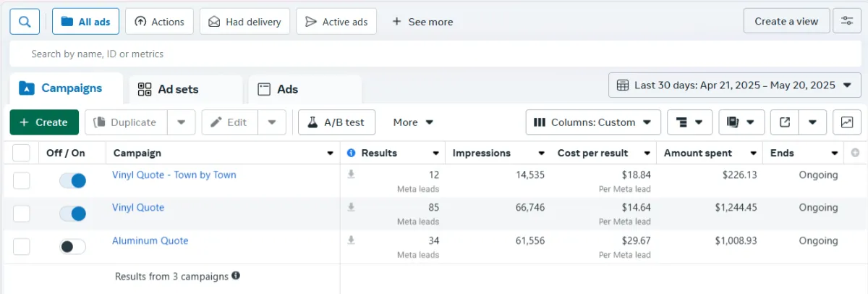Click the Duplicate button

pos(126,122)
